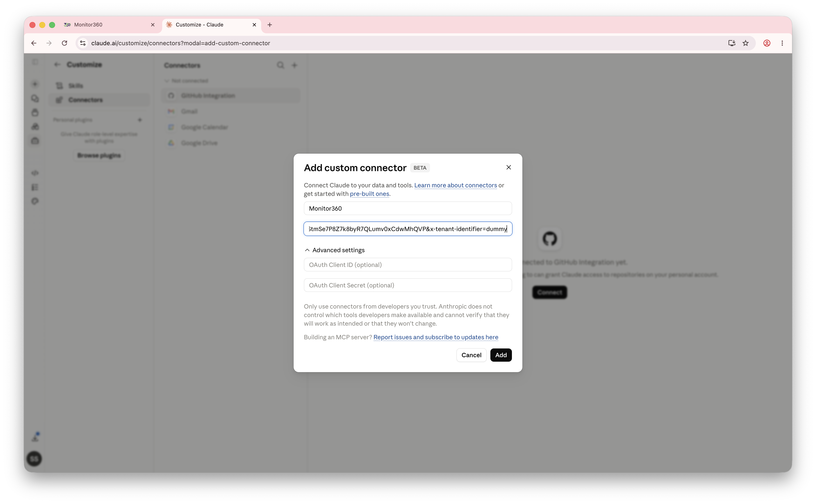Collapse the Advanced settings section

(334, 250)
